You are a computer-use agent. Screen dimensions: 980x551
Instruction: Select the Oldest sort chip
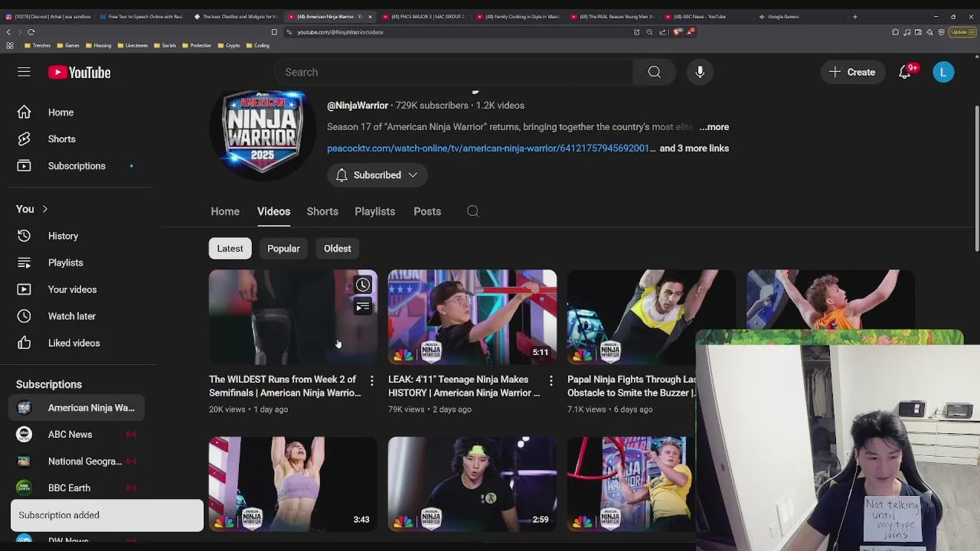point(337,249)
